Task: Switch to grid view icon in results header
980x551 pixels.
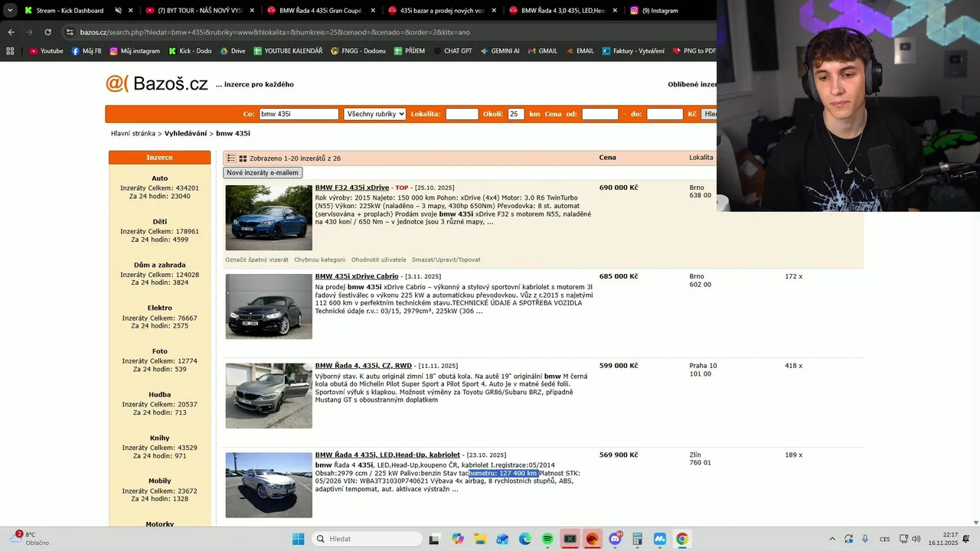Action: 243,158
